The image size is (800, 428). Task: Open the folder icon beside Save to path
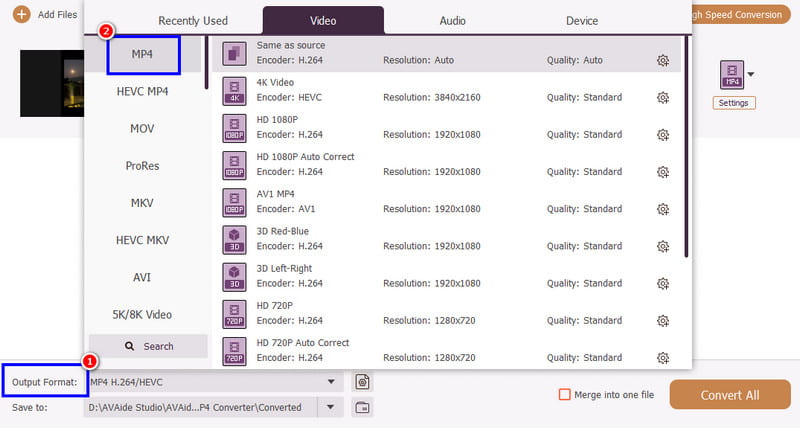tap(363, 407)
